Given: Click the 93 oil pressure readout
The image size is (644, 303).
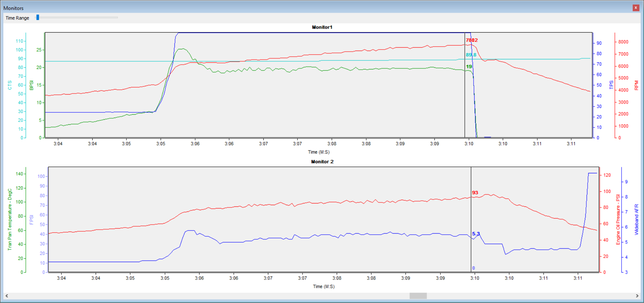Looking at the screenshot, I should (475, 193).
